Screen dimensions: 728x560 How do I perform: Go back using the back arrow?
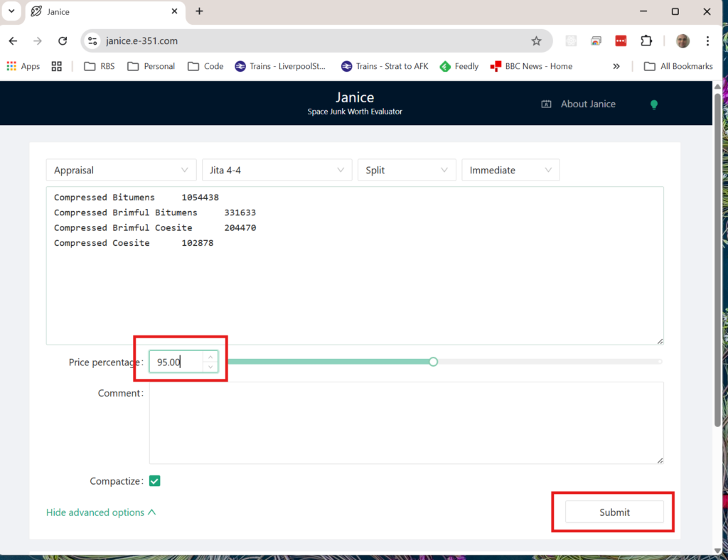pos(13,41)
